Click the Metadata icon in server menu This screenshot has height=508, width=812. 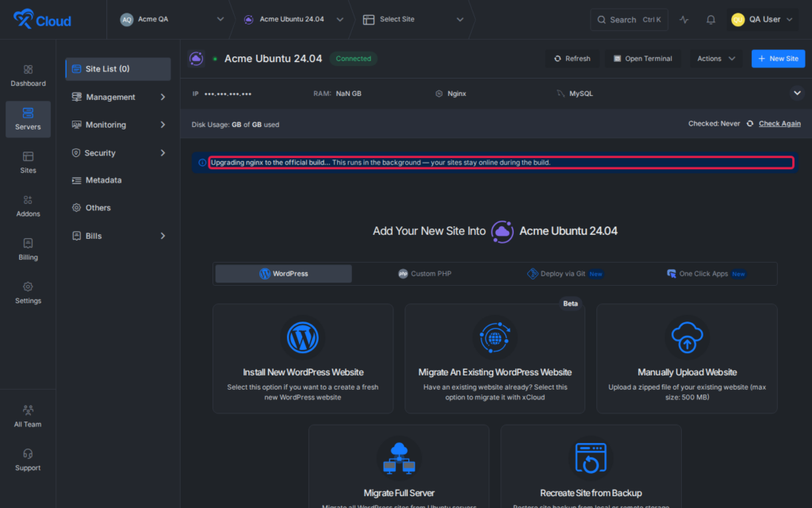[x=77, y=180]
